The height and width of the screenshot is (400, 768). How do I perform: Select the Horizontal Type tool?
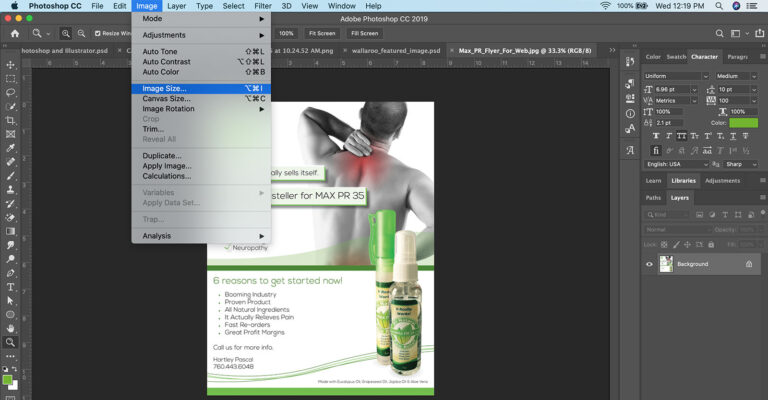pos(10,287)
